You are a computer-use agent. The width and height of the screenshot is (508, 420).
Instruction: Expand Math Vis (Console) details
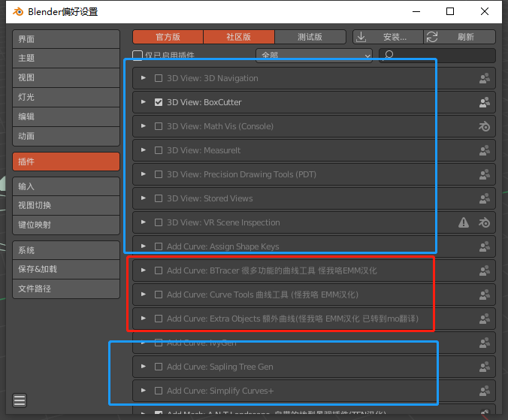[144, 126]
